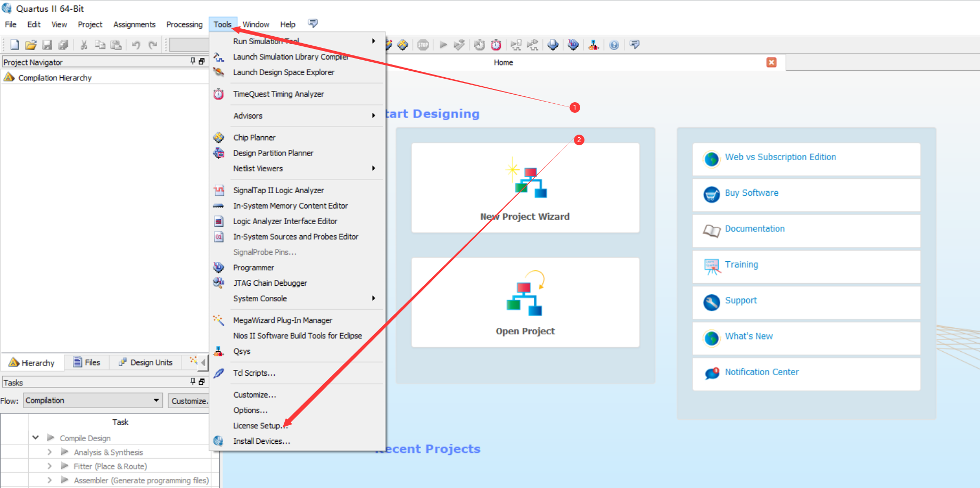The height and width of the screenshot is (488, 980).
Task: Click the Copy toolbar icon
Action: 100,45
